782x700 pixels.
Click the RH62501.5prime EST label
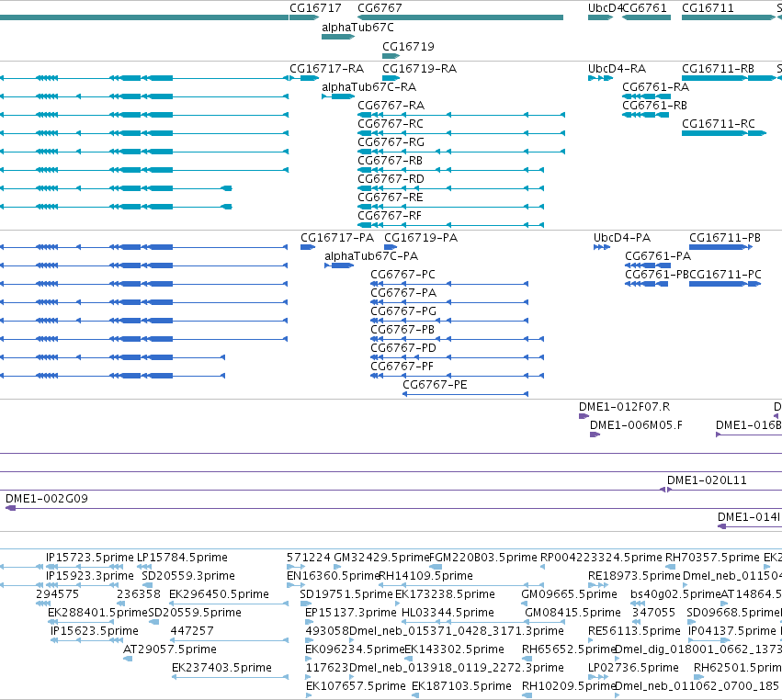(738, 667)
